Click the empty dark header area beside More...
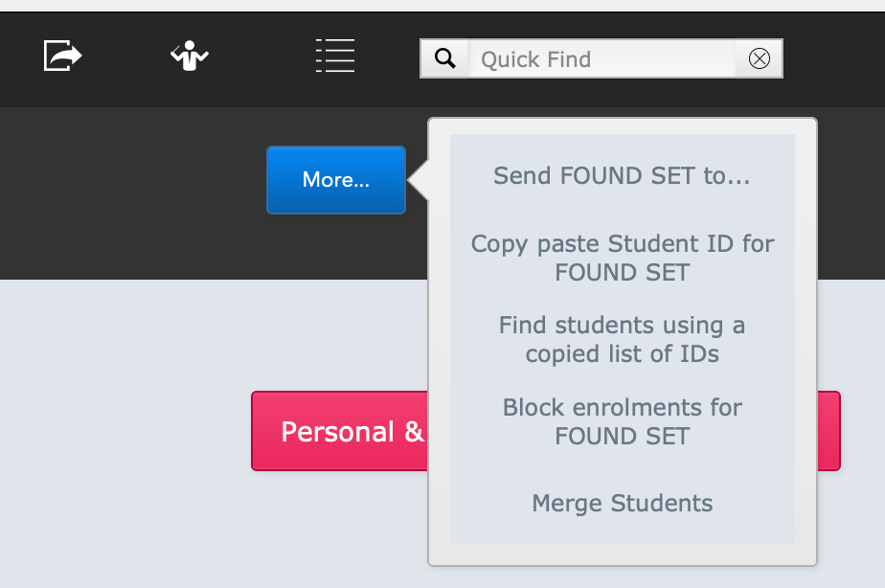The image size is (885, 588). pyautogui.click(x=130, y=192)
